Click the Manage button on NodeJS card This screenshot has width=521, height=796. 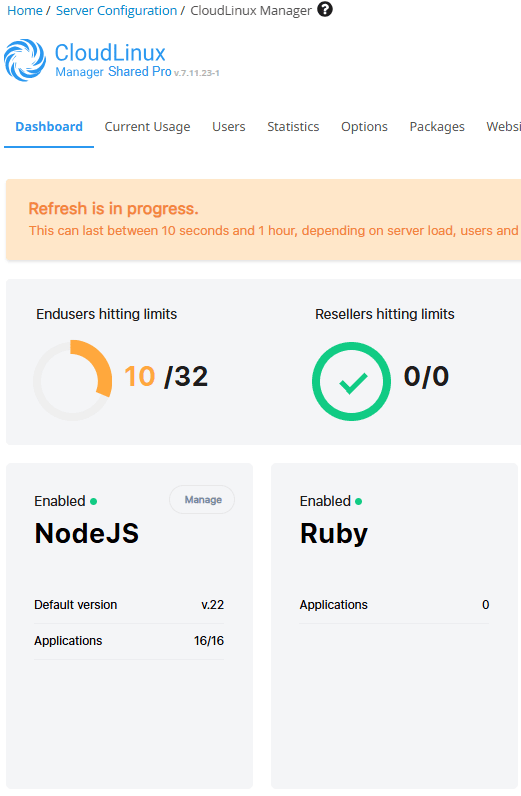click(x=203, y=500)
